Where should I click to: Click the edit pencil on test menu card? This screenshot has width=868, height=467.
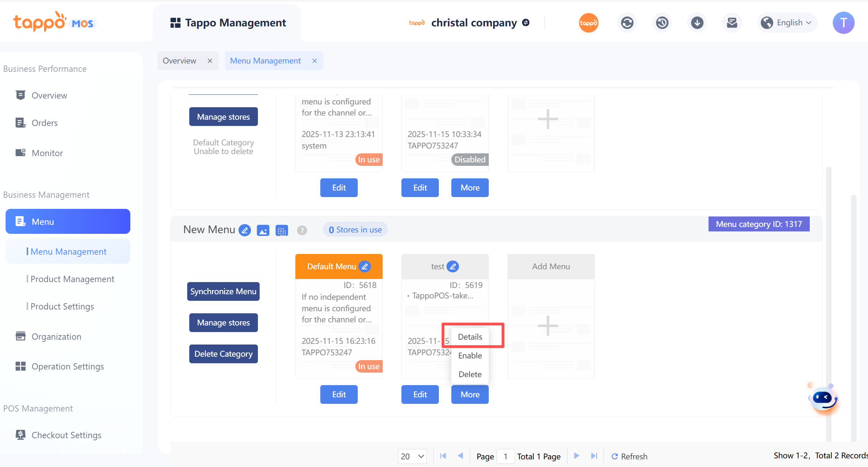pos(453,266)
